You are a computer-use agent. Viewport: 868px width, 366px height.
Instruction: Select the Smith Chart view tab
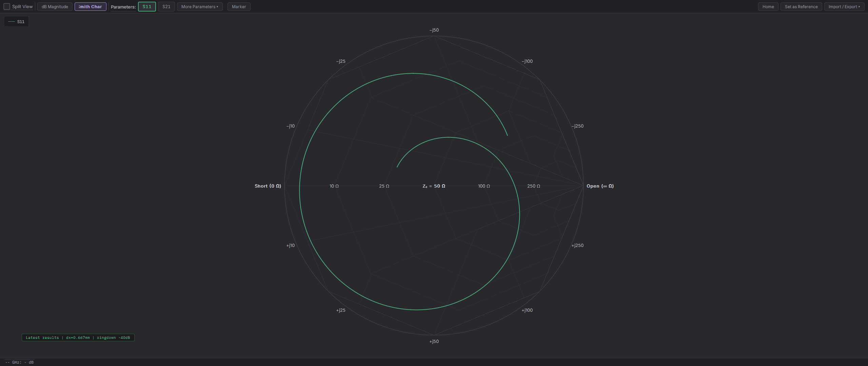pos(90,6)
